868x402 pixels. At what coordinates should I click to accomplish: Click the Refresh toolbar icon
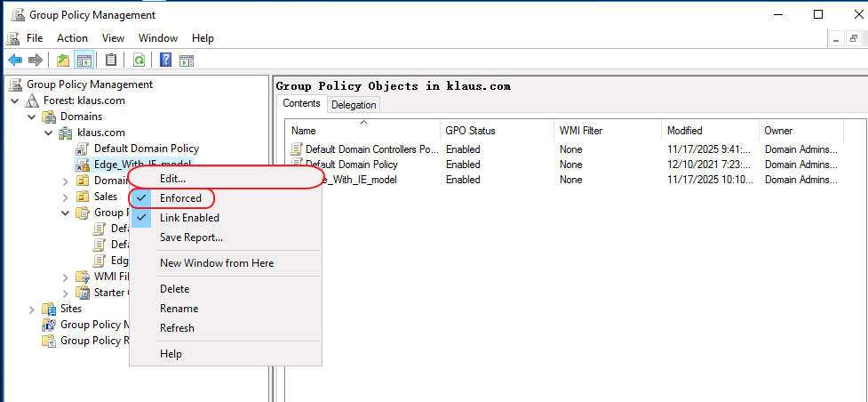click(139, 60)
